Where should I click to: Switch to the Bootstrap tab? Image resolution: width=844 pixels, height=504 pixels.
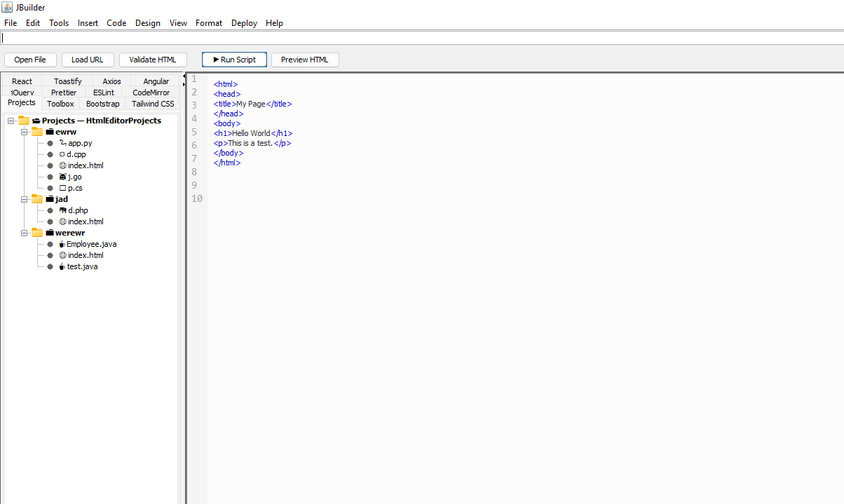point(103,104)
